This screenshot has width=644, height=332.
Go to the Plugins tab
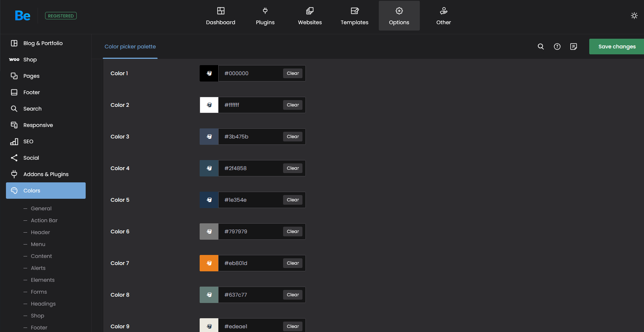[x=265, y=16]
